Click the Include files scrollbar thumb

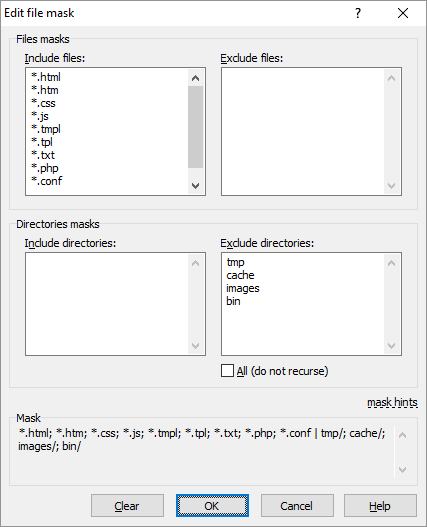click(195, 127)
